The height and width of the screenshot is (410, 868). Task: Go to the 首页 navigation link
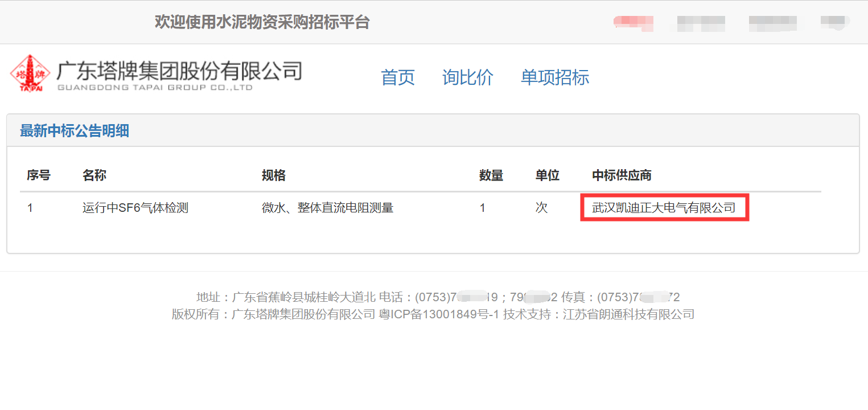[398, 77]
